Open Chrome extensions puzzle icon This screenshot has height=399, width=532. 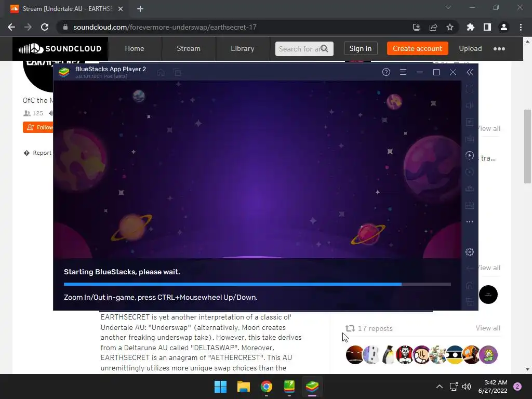coord(470,27)
